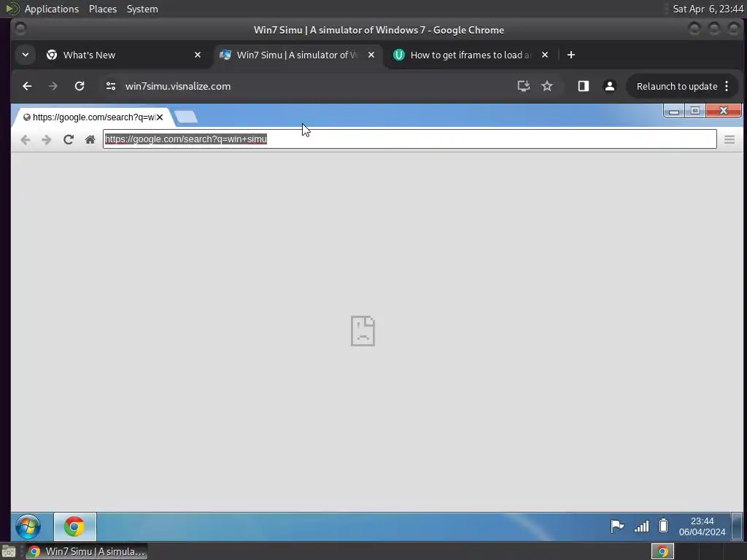Open the Action Center flag icon
747x560 pixels.
[x=617, y=526]
